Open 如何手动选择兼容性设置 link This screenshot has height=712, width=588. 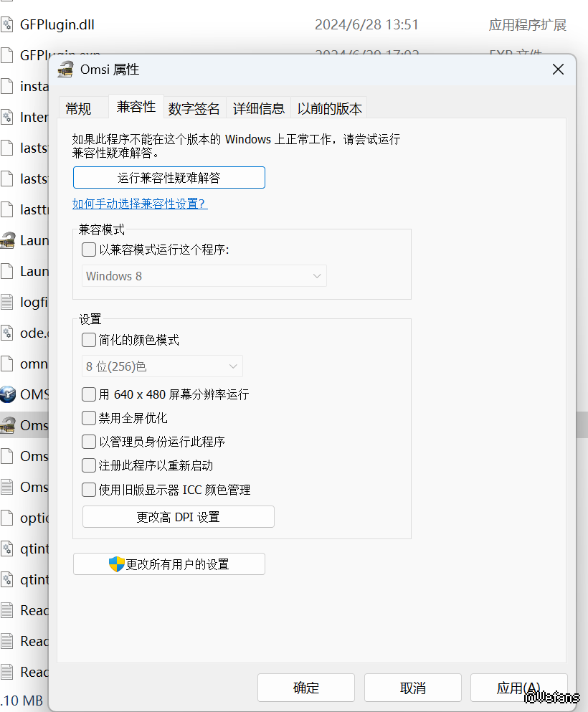pyautogui.click(x=140, y=204)
